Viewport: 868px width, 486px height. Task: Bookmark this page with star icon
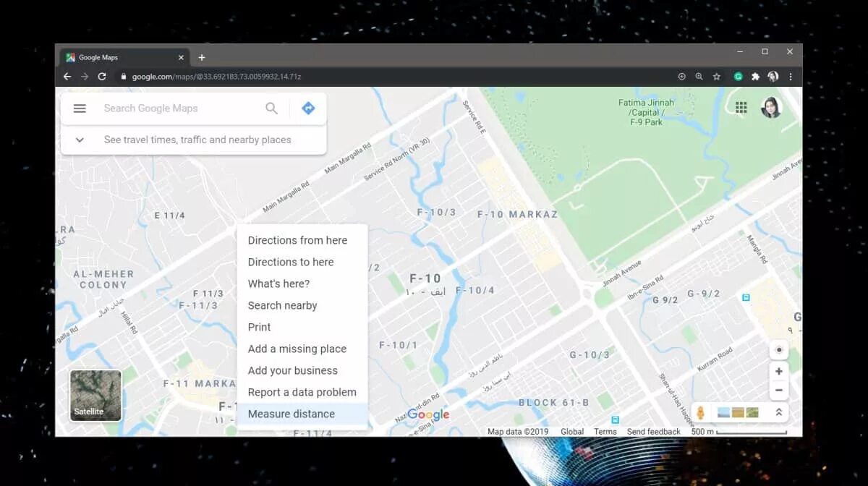tap(717, 77)
